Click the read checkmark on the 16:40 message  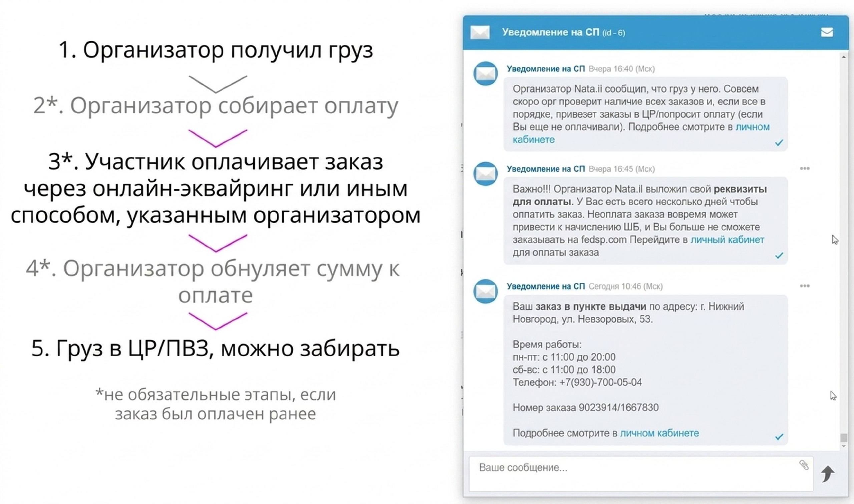click(x=779, y=143)
